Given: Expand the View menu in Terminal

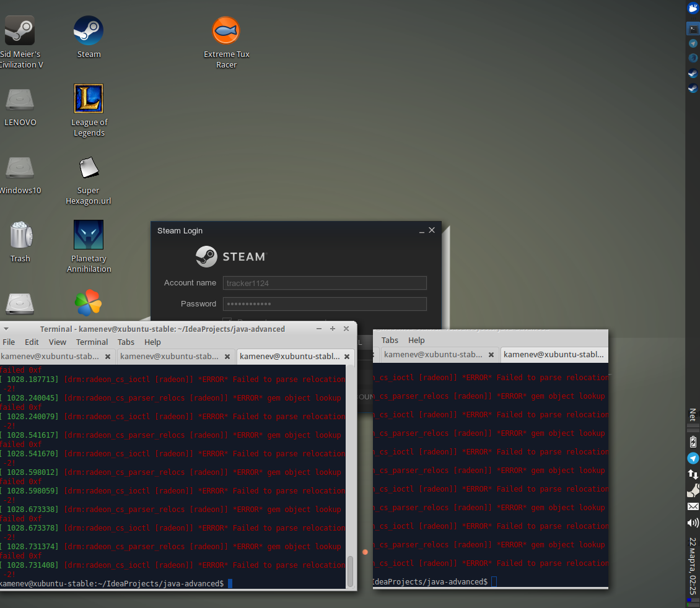Looking at the screenshot, I should (x=57, y=342).
